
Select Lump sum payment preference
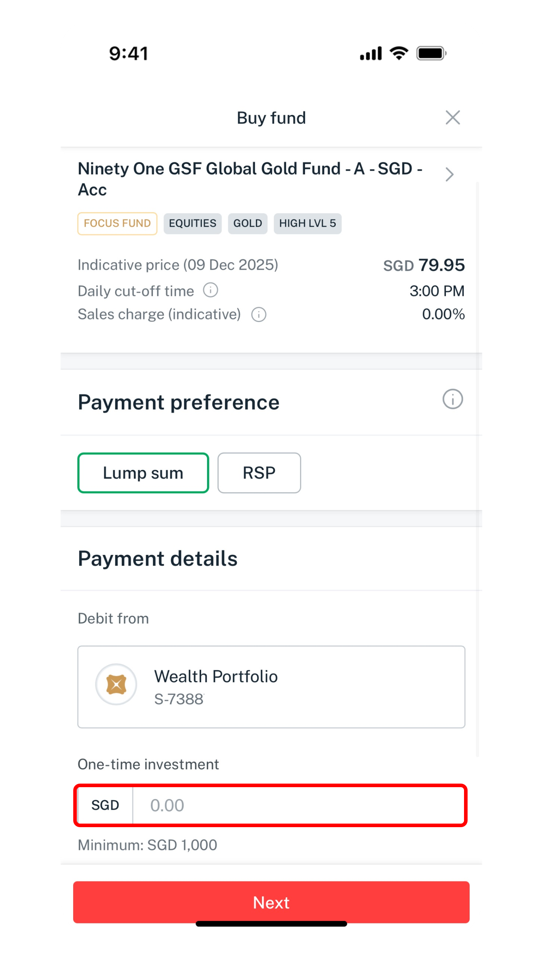143,473
